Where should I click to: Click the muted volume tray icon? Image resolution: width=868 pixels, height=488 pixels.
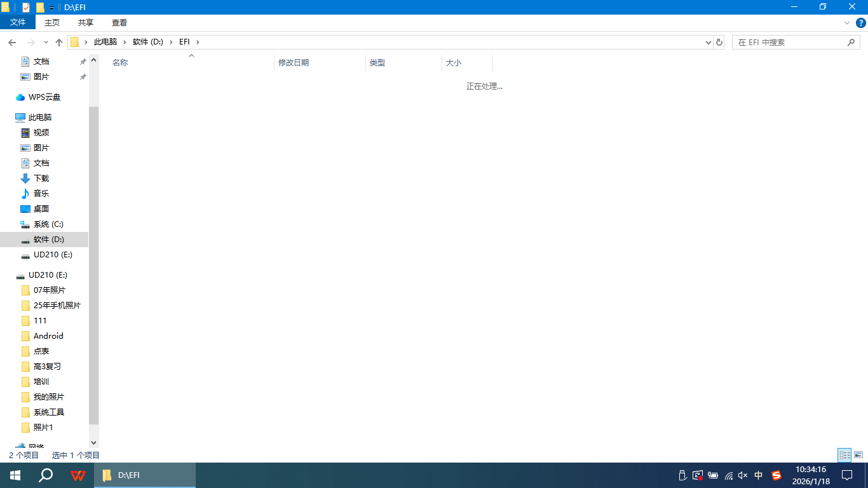tap(743, 475)
